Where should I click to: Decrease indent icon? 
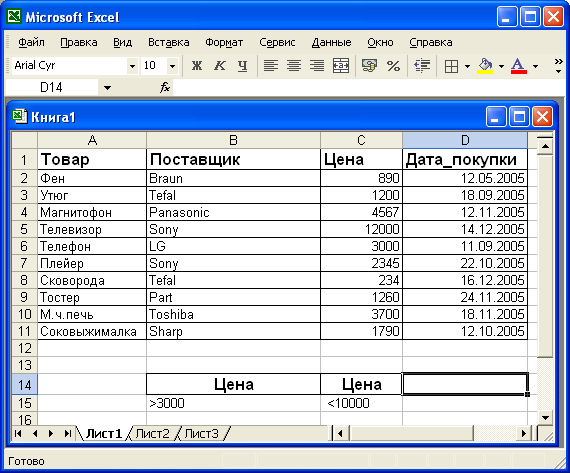click(422, 66)
